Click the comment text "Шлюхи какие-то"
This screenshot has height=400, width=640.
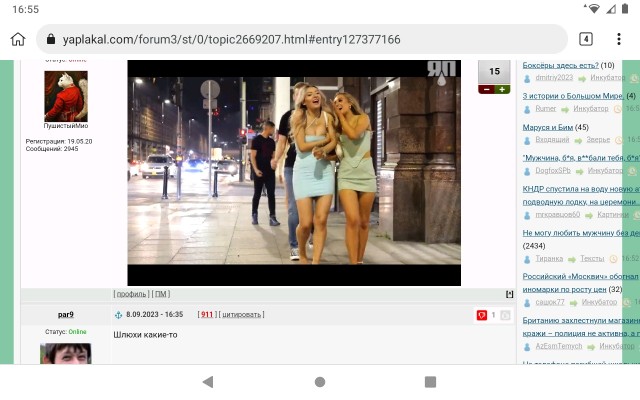click(x=145, y=335)
